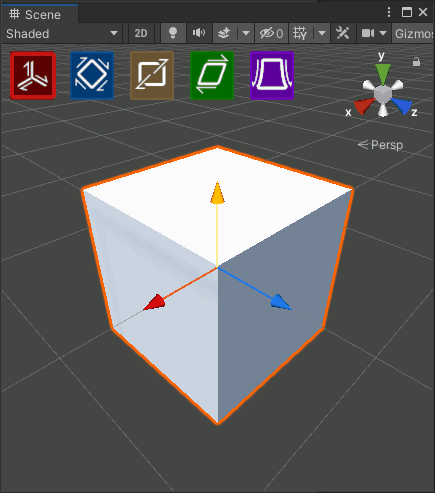Toggle 2D view mode
This screenshot has height=493, width=435.
(x=141, y=33)
